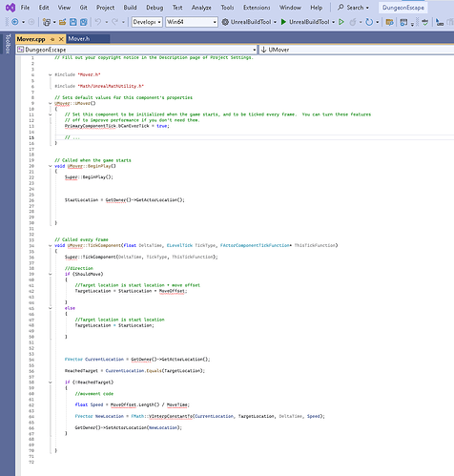Open the Extensions menu
The width and height of the screenshot is (454, 476).
click(x=257, y=8)
